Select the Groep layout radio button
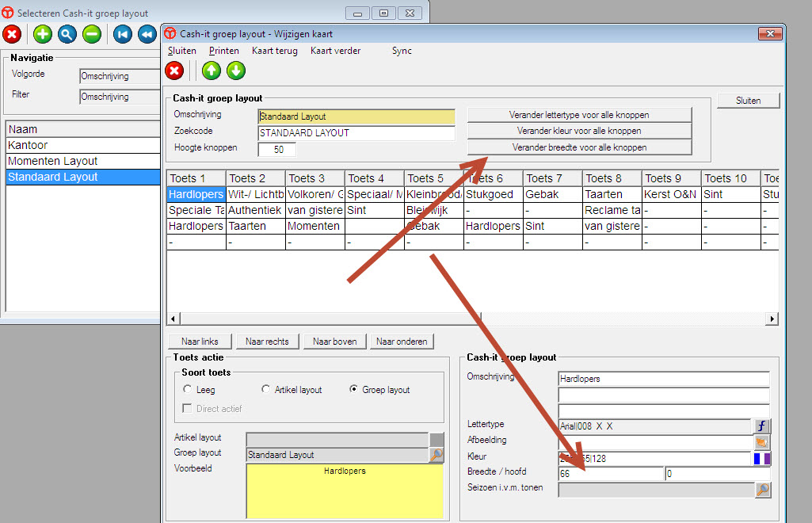The height and width of the screenshot is (523, 812). coord(353,389)
